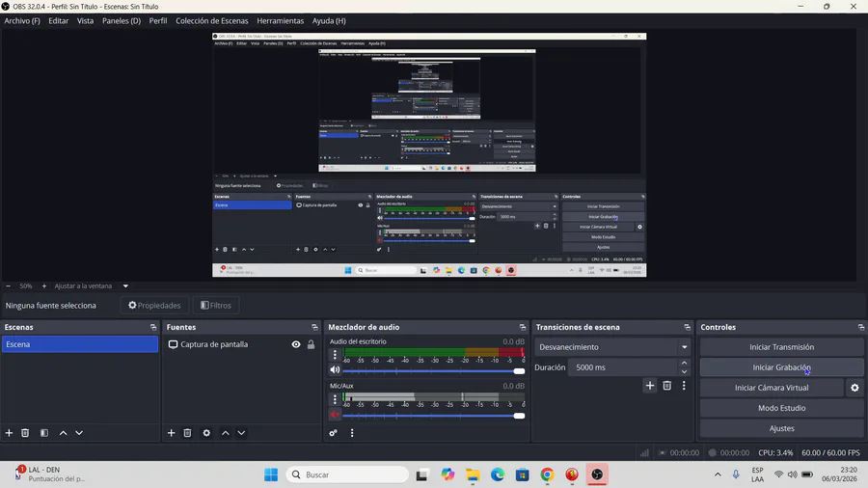The image size is (868, 488).
Task: Open Google Chrome from taskbar
Action: 547,474
